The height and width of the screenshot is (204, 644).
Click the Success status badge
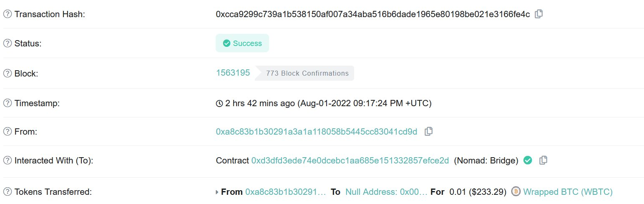coord(242,43)
